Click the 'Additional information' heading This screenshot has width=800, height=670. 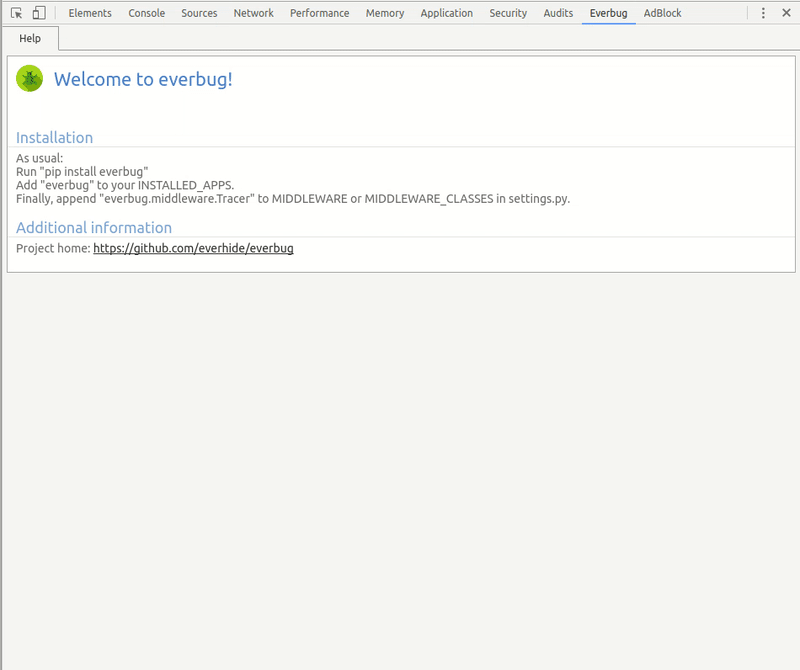click(x=94, y=228)
